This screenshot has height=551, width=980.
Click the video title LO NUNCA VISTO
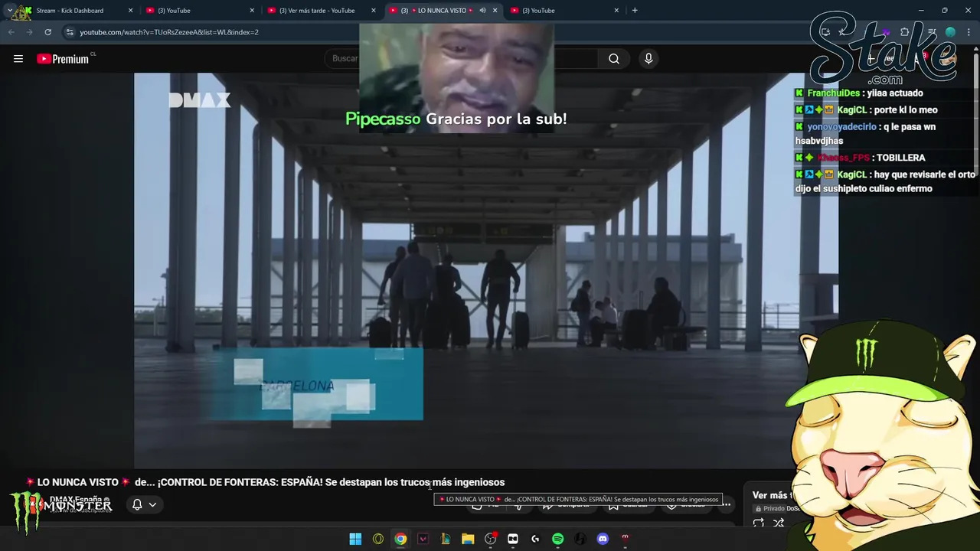(265, 482)
